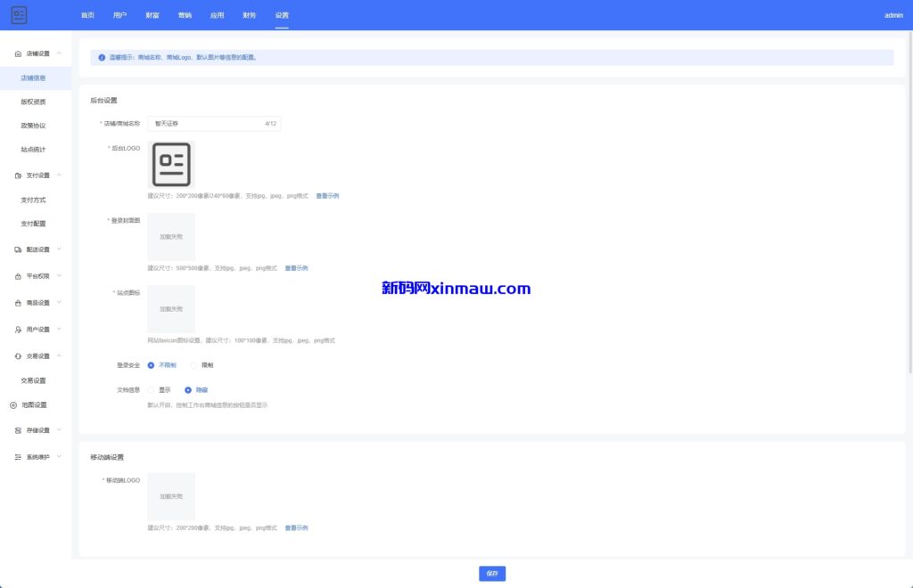Image resolution: width=913 pixels, height=588 pixels.
Task: Choose the 隐藏 radio for 文档信息
Action: pyautogui.click(x=188, y=389)
